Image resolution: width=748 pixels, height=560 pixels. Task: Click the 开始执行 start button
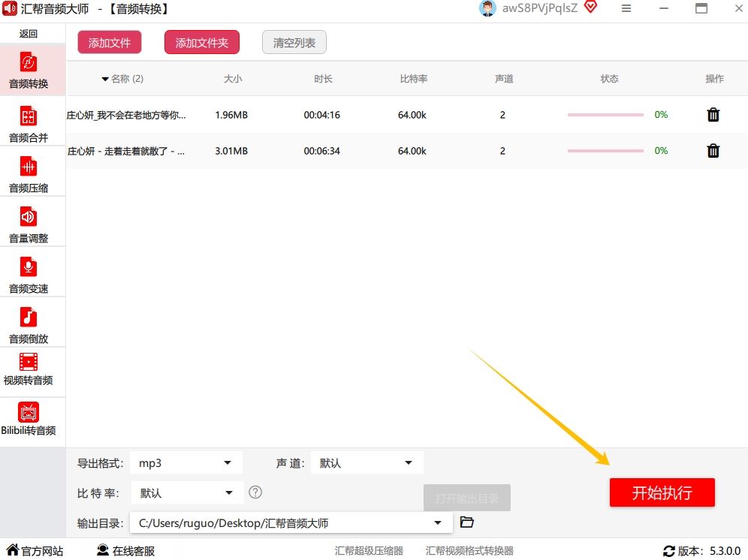coord(662,492)
